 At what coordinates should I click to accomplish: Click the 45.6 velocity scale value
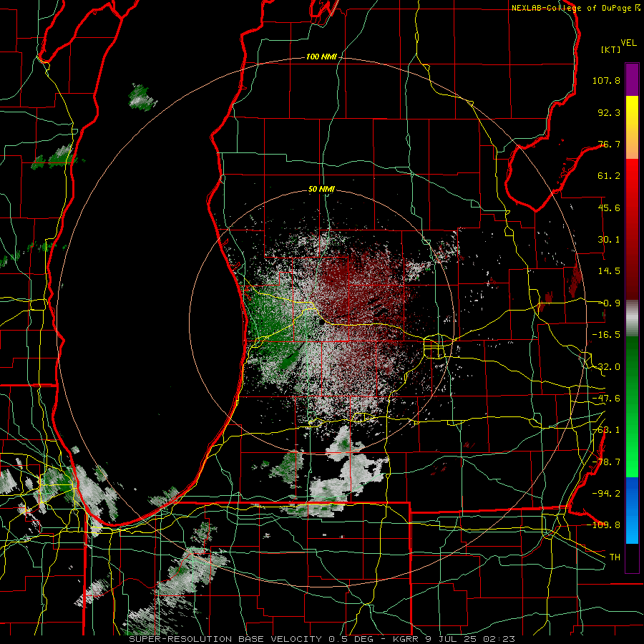click(609, 208)
